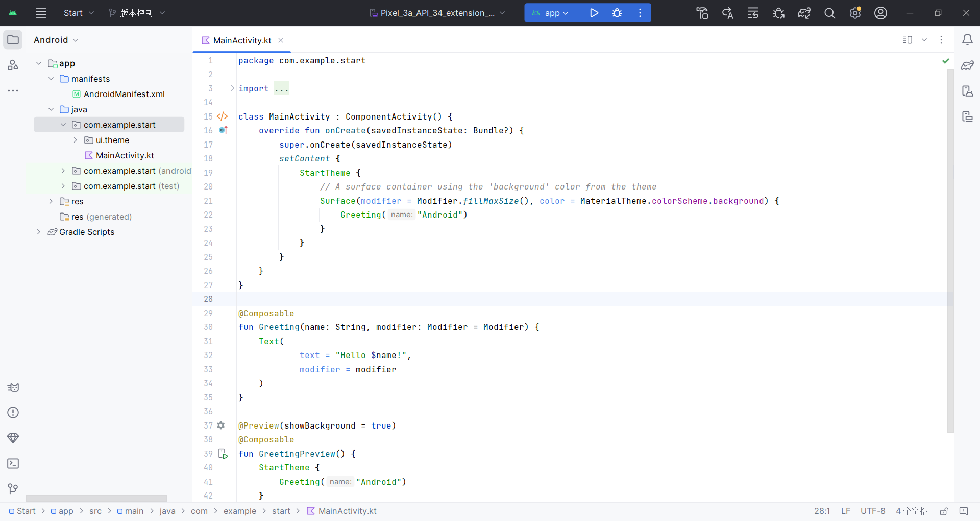Open more run actions menu
The height and width of the screenshot is (521, 980).
[640, 13]
